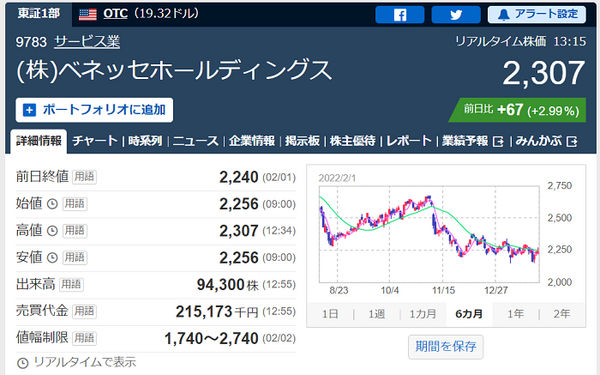Click external-link icon beside 業績予報
The height and width of the screenshot is (375, 600).
(x=499, y=142)
